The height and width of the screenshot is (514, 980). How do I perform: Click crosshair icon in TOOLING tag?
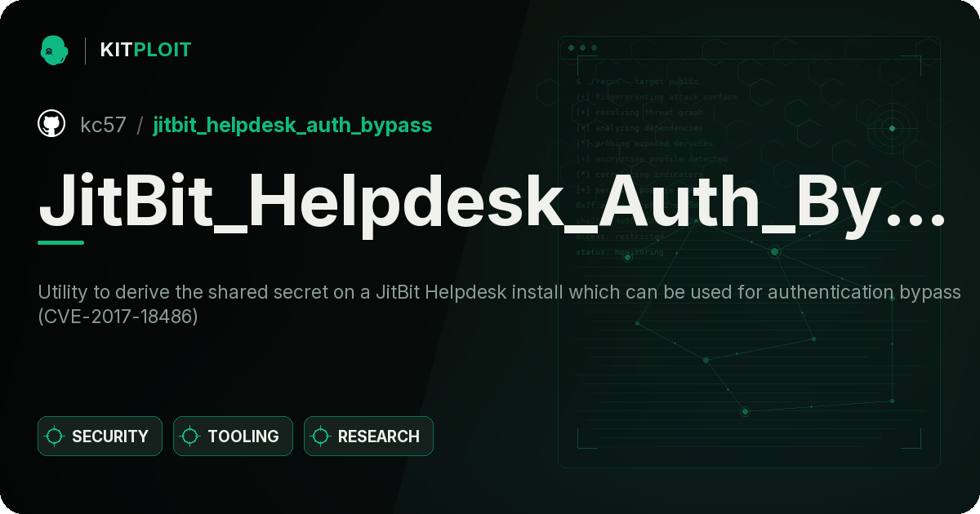tap(190, 436)
